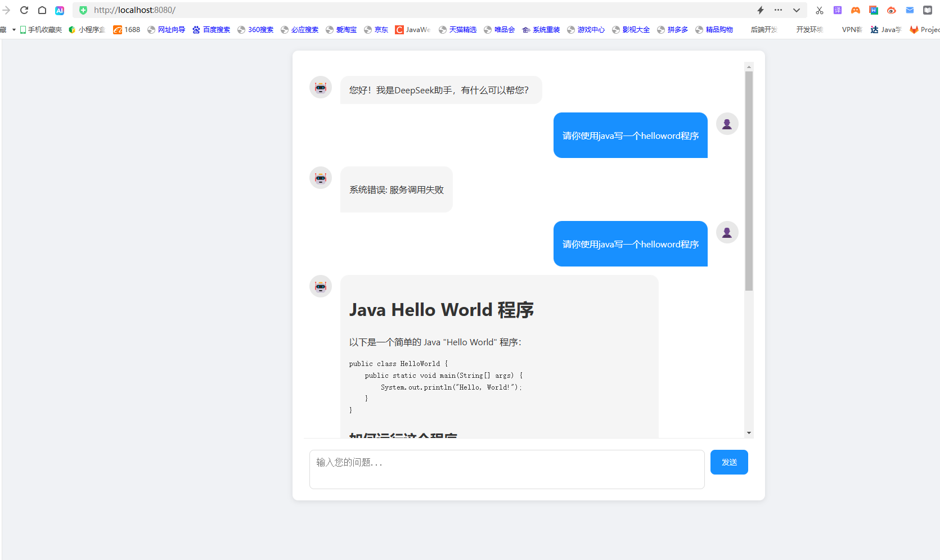Open the blue mail extension icon
Viewport: 940px width, 560px height.
tap(910, 10)
